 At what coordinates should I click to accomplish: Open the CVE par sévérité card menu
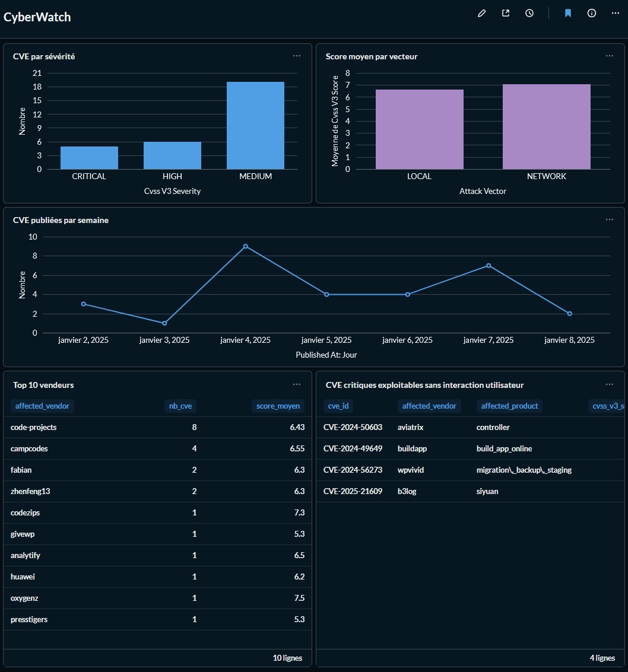[x=297, y=56]
